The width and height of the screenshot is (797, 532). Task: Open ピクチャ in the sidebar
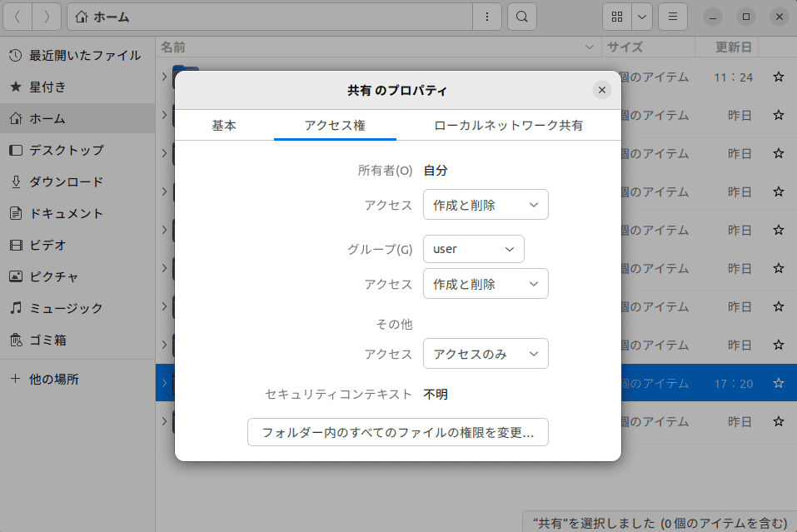tap(77, 276)
